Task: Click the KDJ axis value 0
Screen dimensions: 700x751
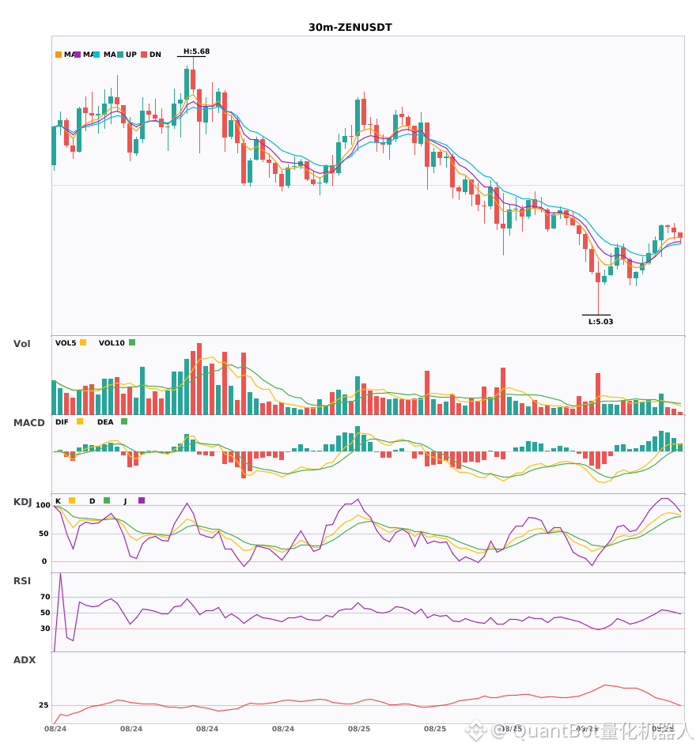Action: (x=44, y=561)
